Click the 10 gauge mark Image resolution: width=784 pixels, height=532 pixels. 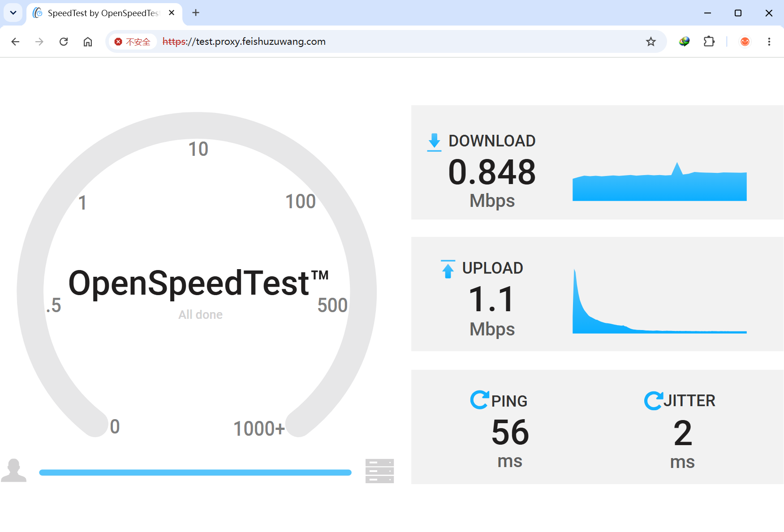pos(198,149)
